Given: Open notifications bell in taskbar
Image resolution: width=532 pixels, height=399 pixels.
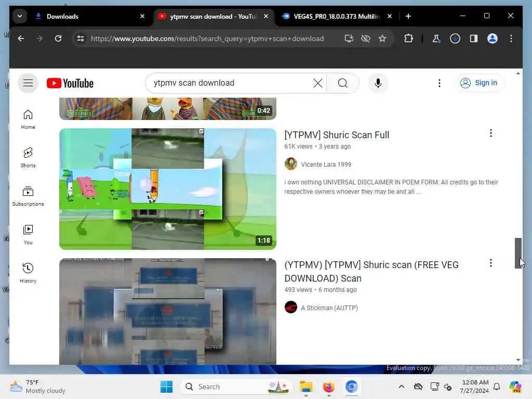Looking at the screenshot, I should (x=497, y=387).
